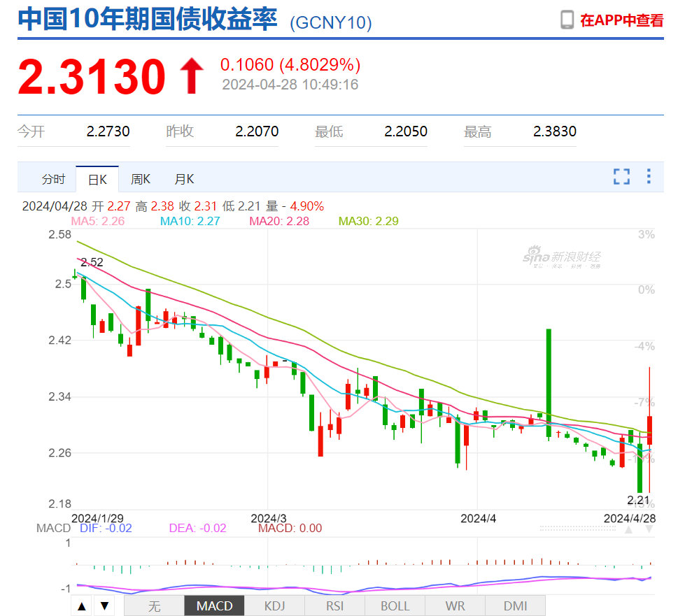Click the MA5: 2.26 legend label
685x616 pixels.
point(98,221)
